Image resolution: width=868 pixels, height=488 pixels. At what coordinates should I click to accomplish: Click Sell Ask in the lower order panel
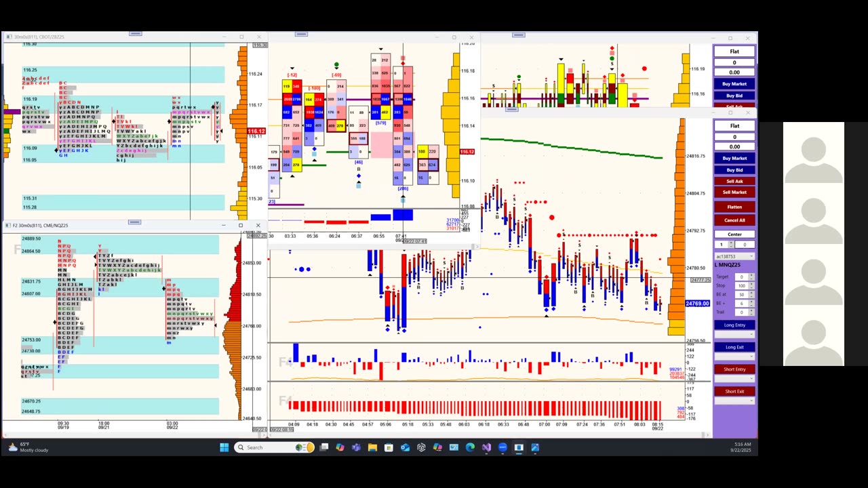pos(734,181)
